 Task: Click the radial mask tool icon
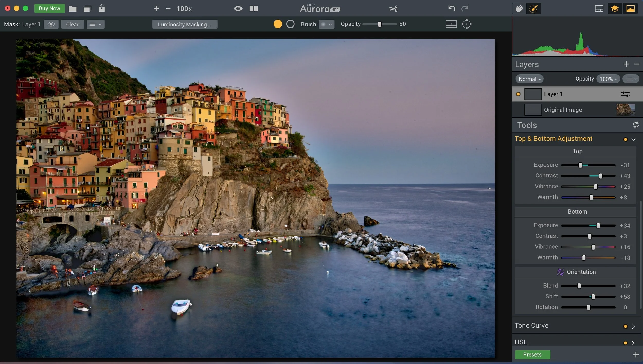point(466,24)
